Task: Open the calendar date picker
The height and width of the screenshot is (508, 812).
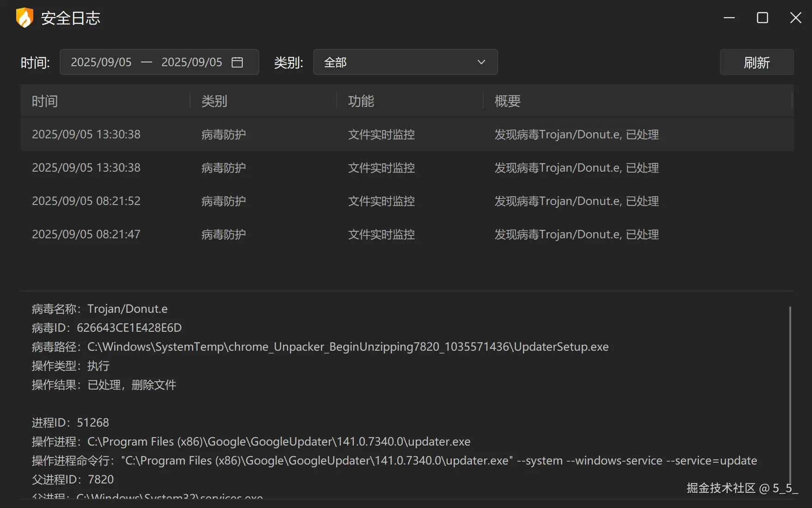Action: (237, 62)
